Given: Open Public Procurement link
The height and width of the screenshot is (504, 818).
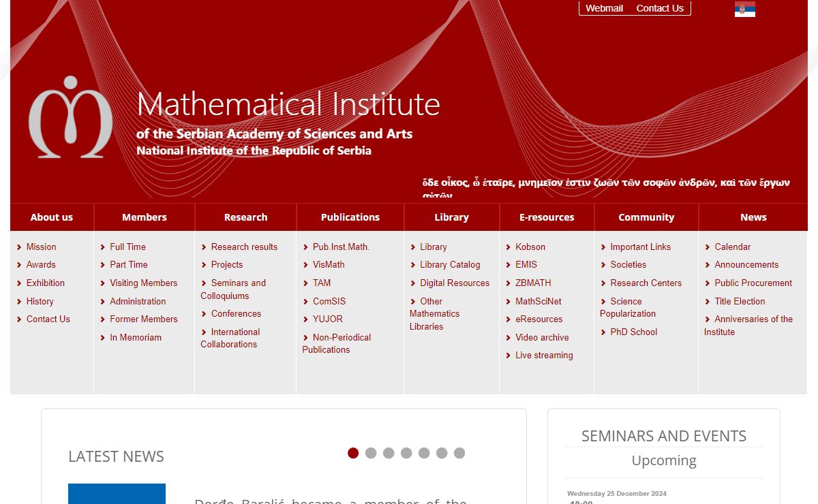Looking at the screenshot, I should (753, 283).
